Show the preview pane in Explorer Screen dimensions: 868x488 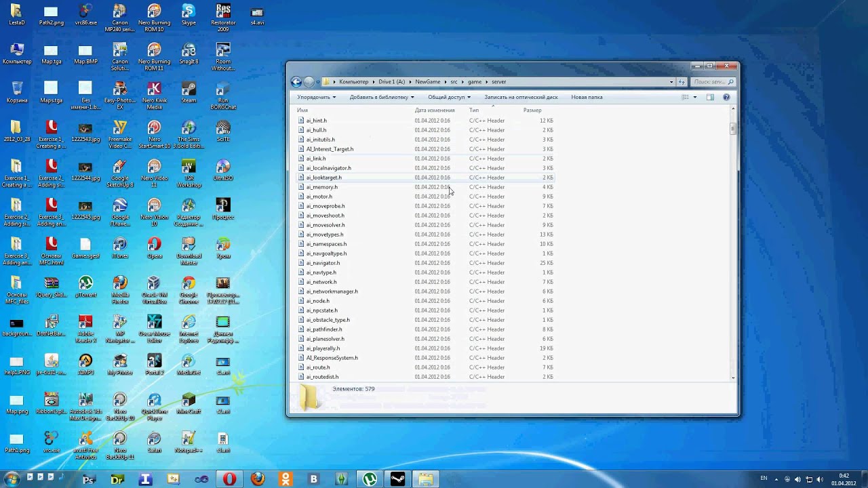[710, 97]
